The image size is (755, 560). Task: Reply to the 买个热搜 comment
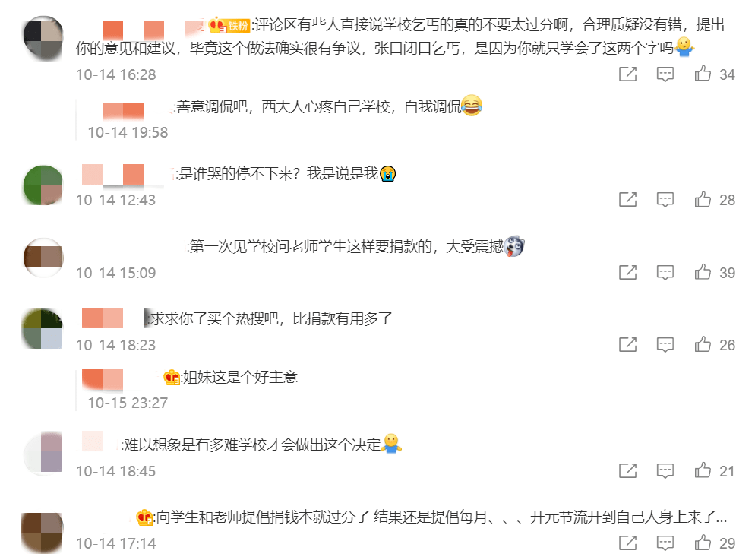point(665,345)
